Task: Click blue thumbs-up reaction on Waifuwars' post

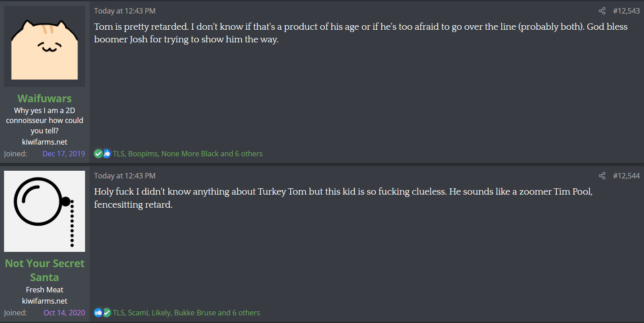Action: click(107, 154)
